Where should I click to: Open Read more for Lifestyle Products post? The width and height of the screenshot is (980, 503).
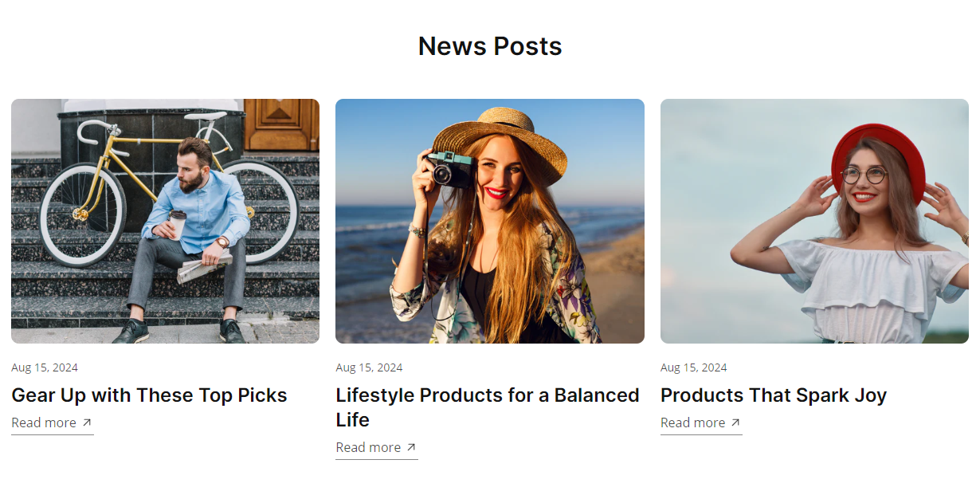(x=368, y=447)
